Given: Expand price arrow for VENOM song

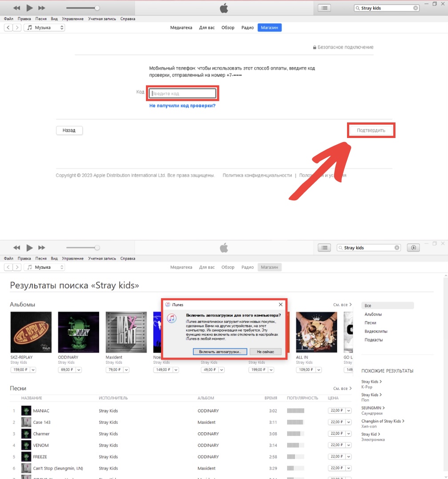Looking at the screenshot, I should (x=348, y=445).
